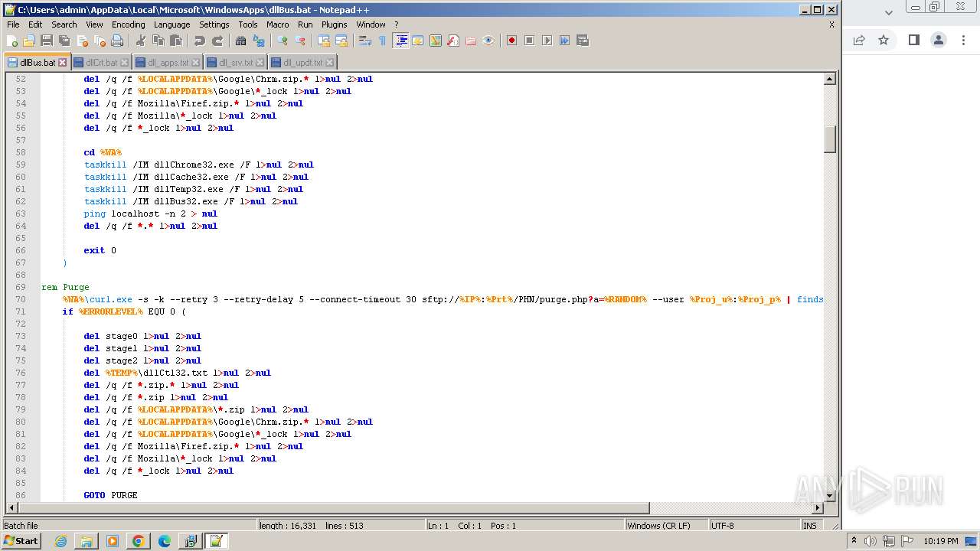
Task: Click the Zoom Out toolbar icon
Action: [301, 41]
